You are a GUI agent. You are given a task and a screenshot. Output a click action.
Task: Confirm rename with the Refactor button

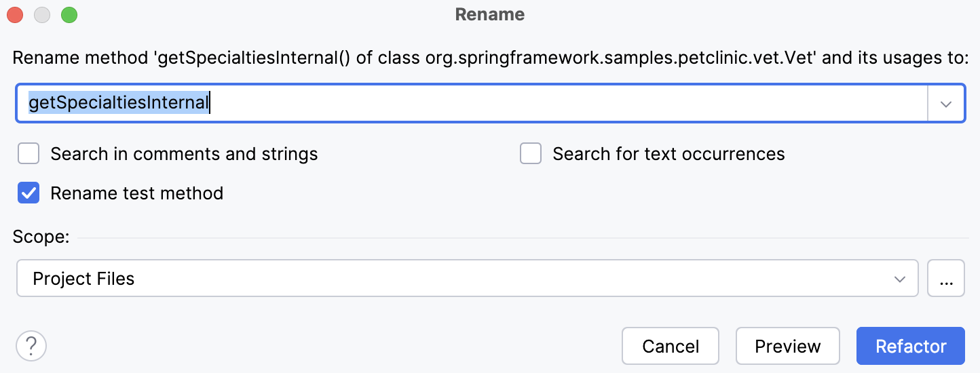910,347
